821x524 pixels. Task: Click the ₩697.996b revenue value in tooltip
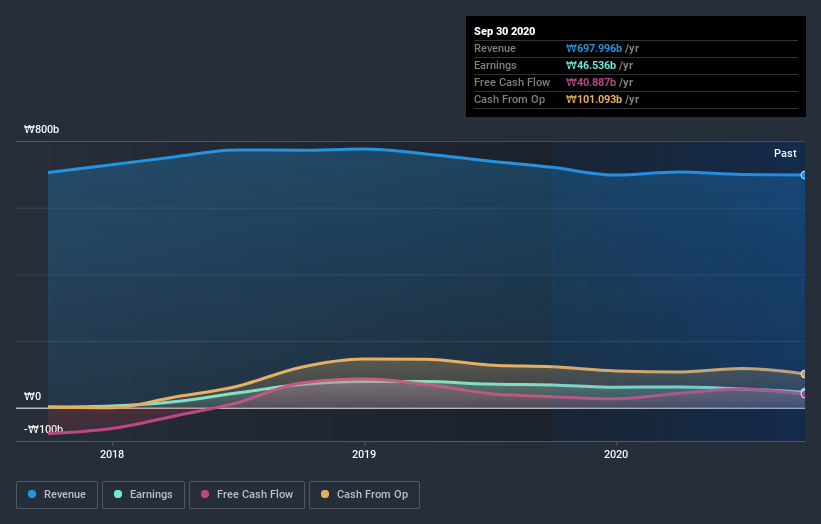[x=594, y=48]
